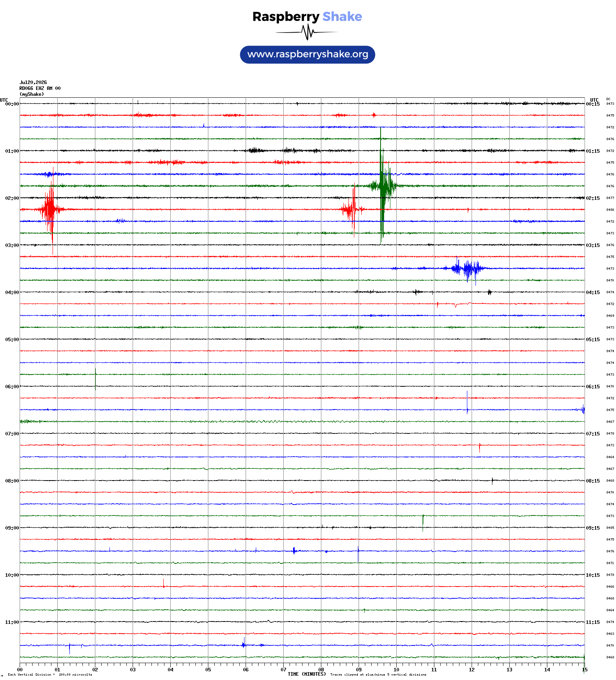This screenshot has width=616, height=680.
Task: Select the station text RD066 EHZ AM 00
Action: pyautogui.click(x=40, y=88)
